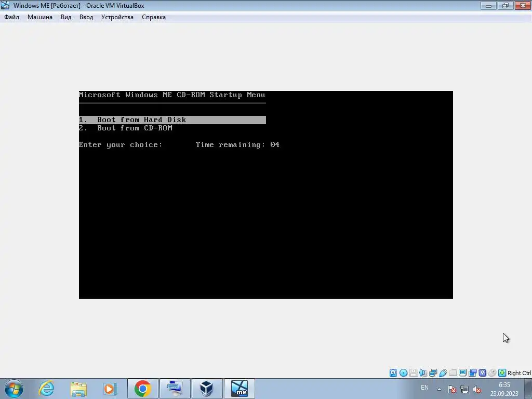Select 'Boot from Hard Disk' entry

(x=172, y=120)
